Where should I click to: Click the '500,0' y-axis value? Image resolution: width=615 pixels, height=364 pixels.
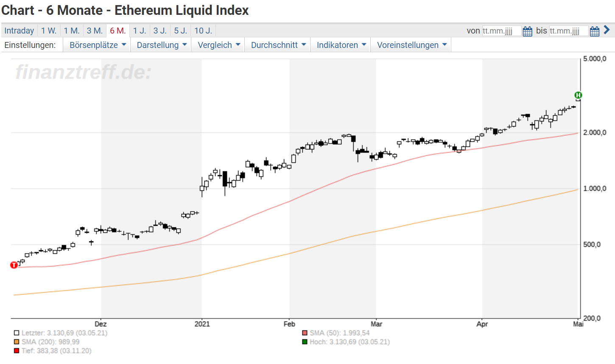592,245
